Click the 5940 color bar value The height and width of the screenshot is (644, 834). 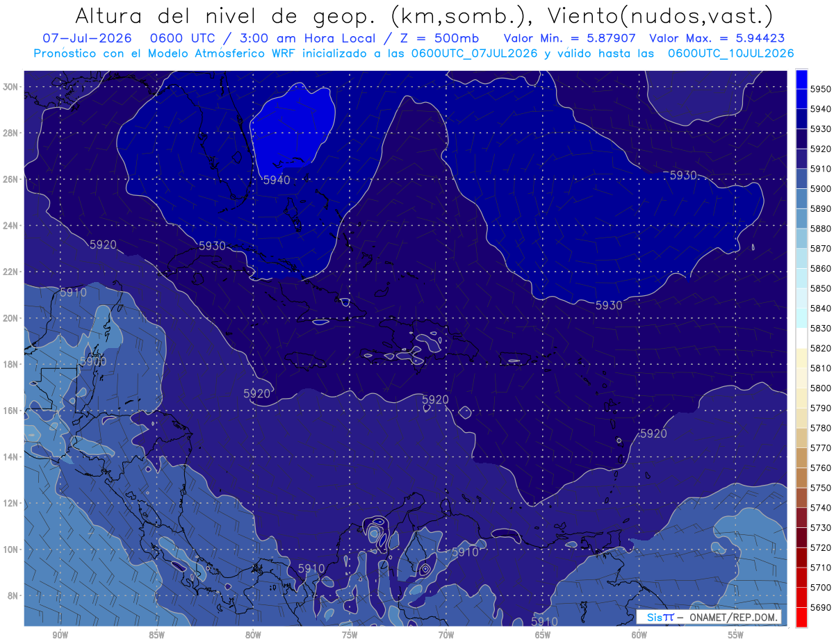pyautogui.click(x=821, y=109)
